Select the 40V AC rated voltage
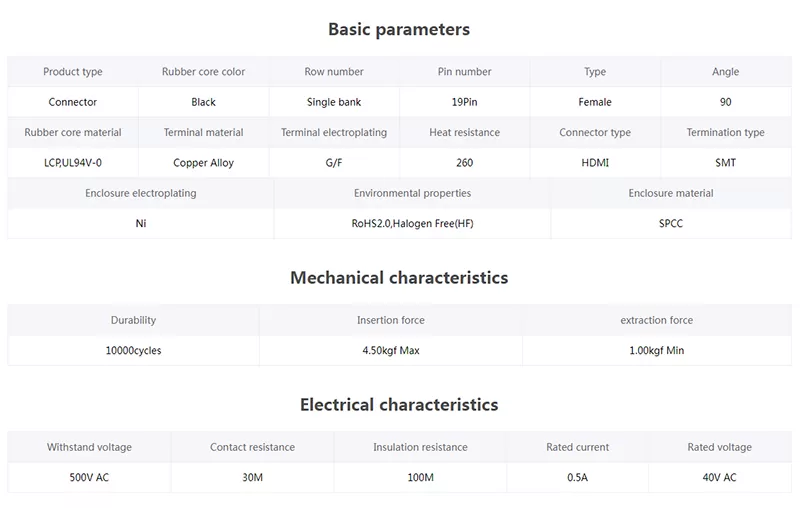This screenshot has height=508, width=800. point(719,477)
